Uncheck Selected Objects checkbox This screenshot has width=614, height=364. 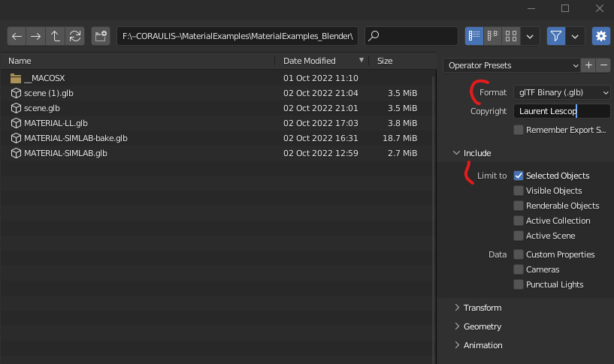pyautogui.click(x=519, y=176)
